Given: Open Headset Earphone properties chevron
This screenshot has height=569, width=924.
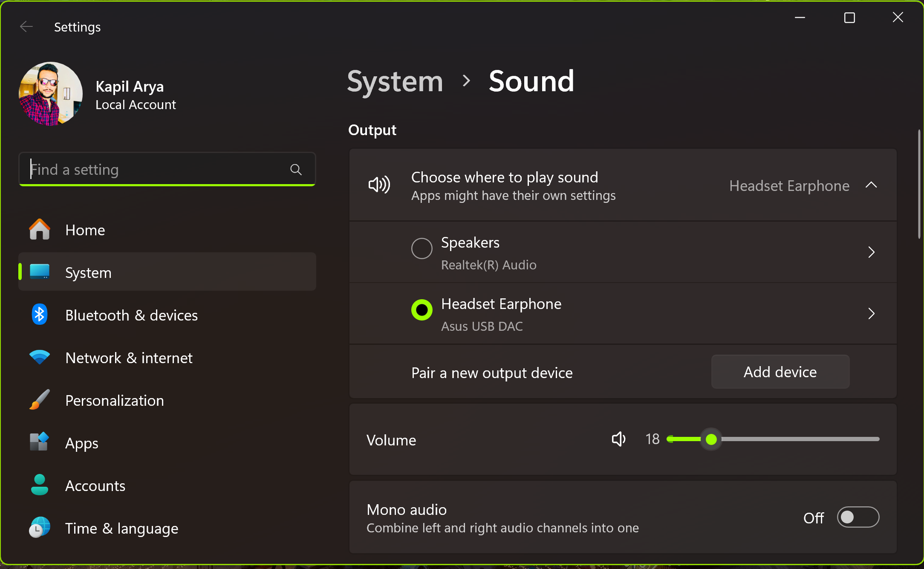Looking at the screenshot, I should click(x=871, y=314).
